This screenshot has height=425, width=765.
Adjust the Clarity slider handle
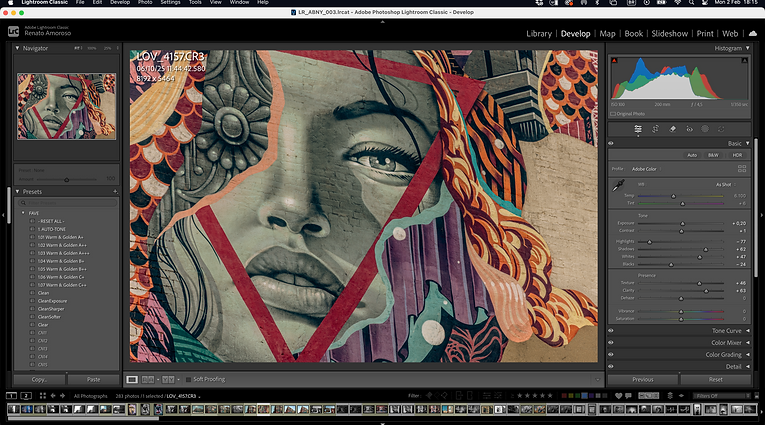705,291
